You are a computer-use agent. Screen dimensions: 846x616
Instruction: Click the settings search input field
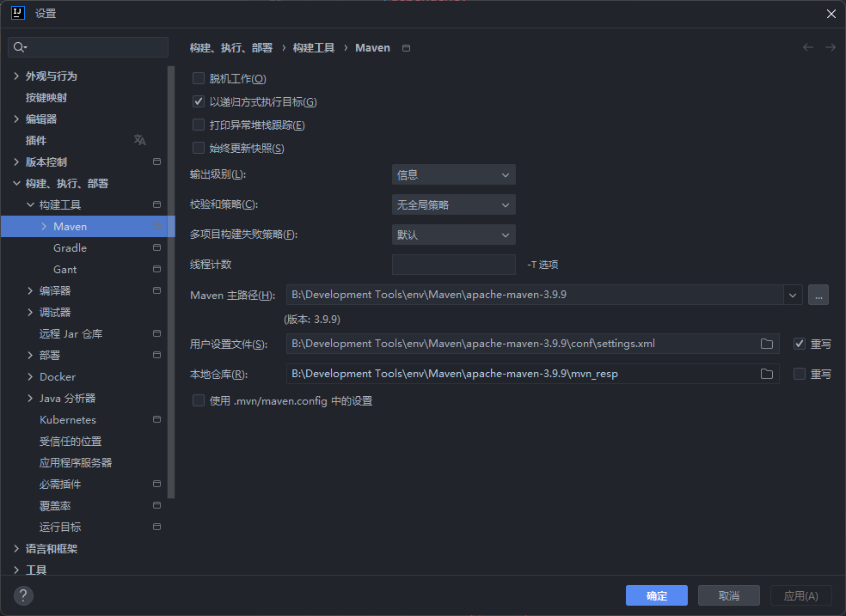coord(88,47)
